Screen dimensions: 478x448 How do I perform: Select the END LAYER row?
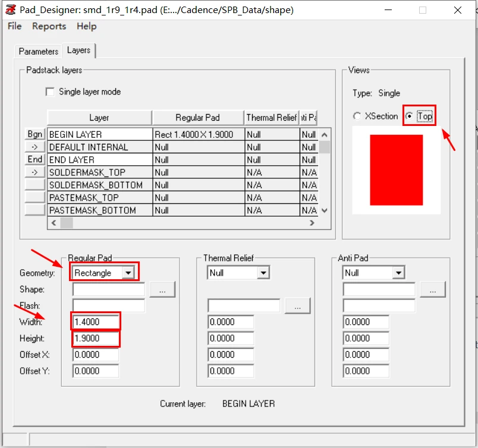[x=183, y=160]
